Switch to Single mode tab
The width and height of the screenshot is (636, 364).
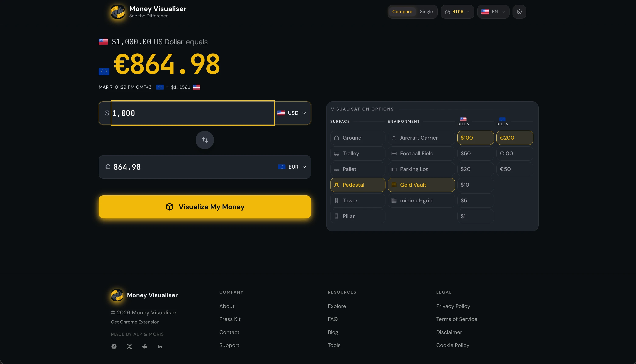(426, 12)
